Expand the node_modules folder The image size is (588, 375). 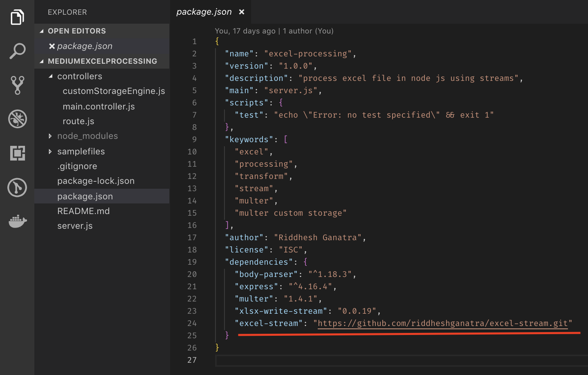50,136
